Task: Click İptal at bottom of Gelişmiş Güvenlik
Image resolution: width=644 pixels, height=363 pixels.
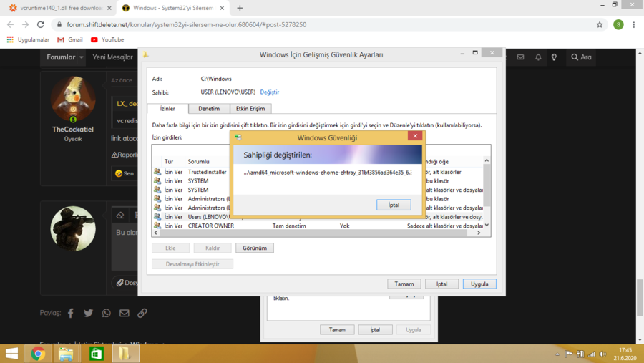Action: [441, 284]
